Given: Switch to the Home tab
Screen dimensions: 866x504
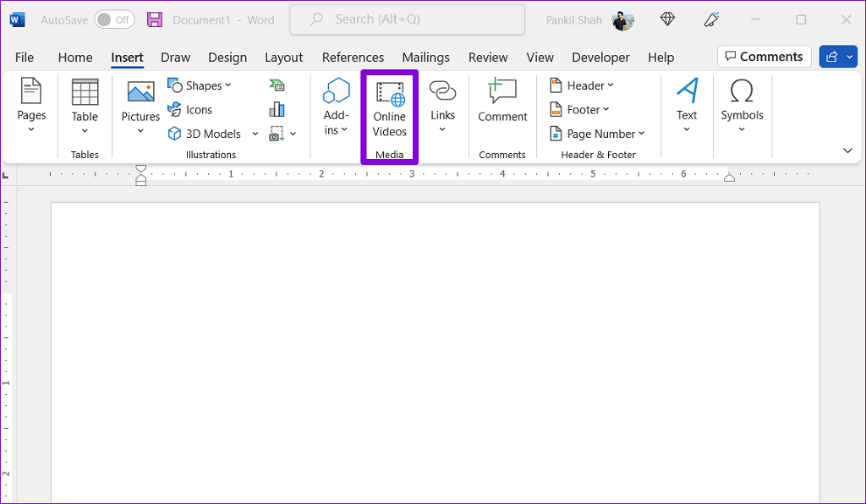Looking at the screenshot, I should (x=75, y=58).
